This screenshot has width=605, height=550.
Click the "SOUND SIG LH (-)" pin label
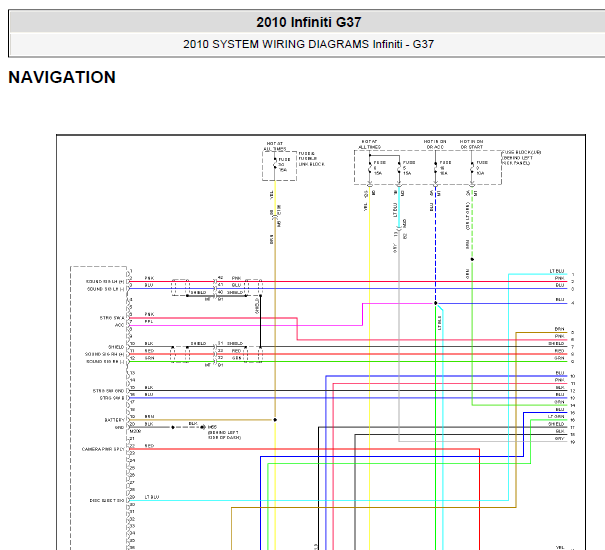tap(106, 289)
